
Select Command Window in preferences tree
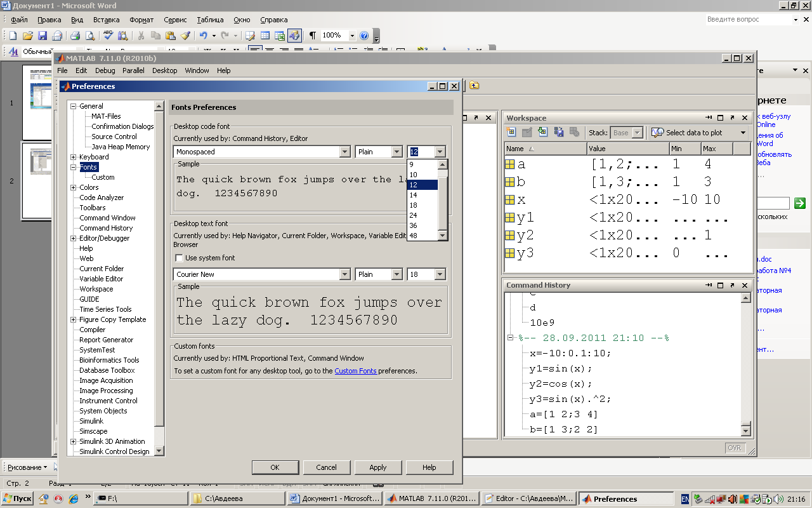click(107, 218)
